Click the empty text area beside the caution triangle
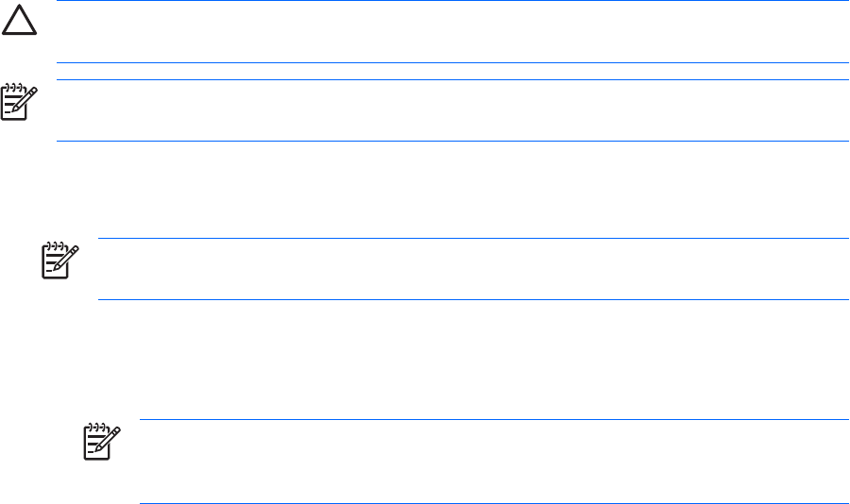The height and width of the screenshot is (504, 850). point(453,32)
